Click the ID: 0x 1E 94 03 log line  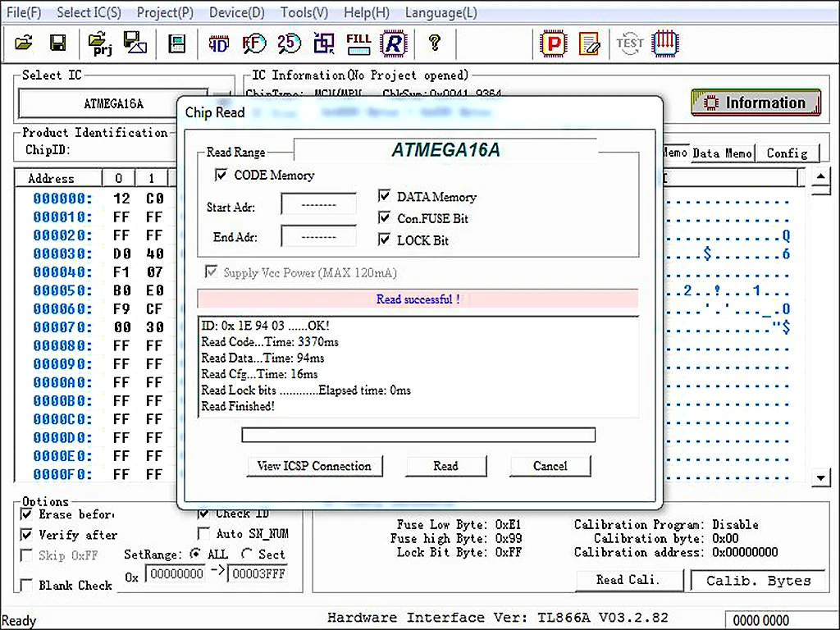[x=265, y=325]
